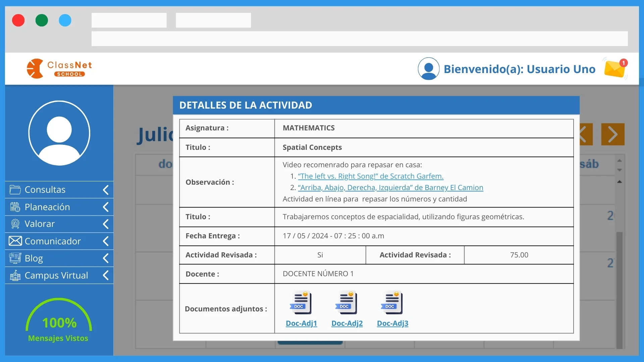Select the Blog icon in sidebar

(15, 258)
